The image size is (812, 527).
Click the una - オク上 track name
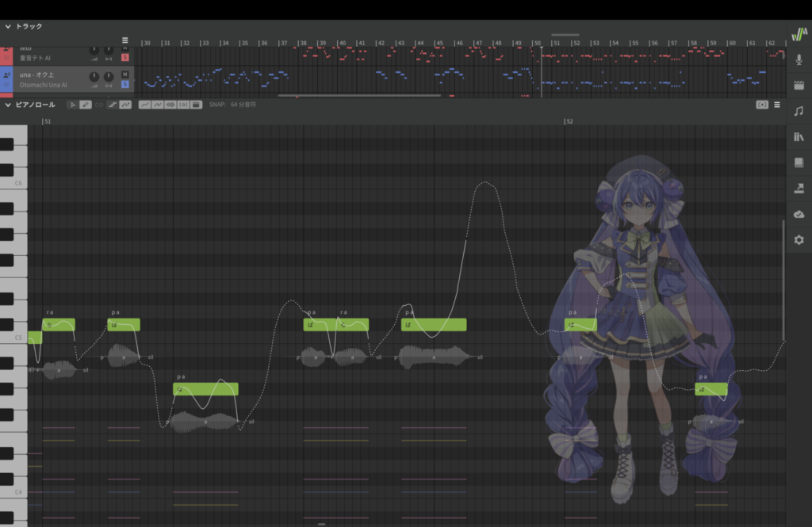(x=36, y=75)
